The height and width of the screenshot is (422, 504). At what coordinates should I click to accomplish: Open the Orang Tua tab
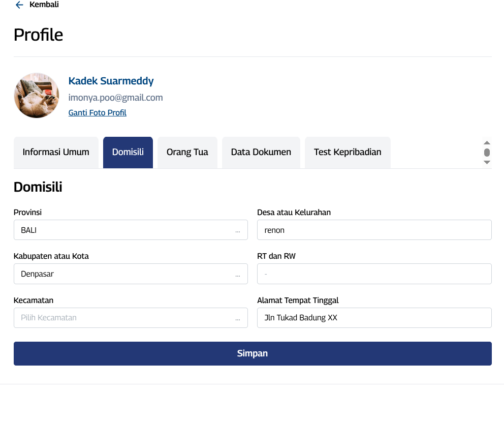(x=187, y=152)
